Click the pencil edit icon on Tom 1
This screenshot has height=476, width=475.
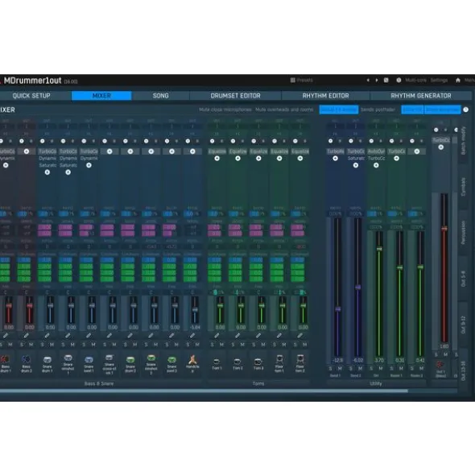click(217, 335)
